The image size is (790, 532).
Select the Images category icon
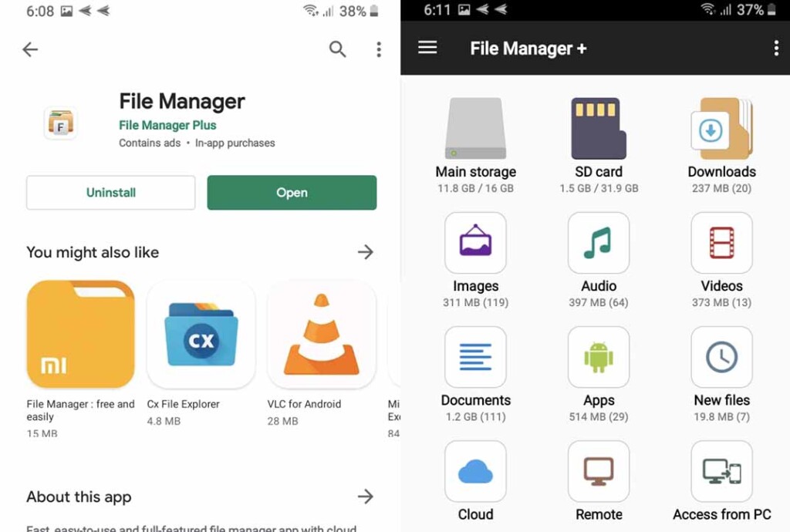tap(475, 243)
